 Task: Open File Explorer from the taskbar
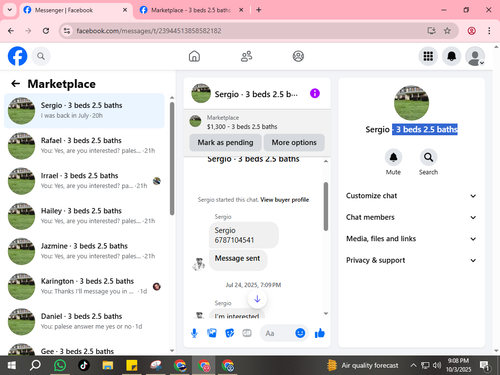pyautogui.click(x=108, y=365)
